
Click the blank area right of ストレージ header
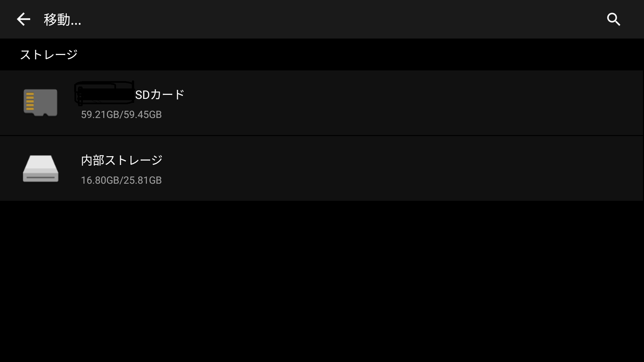(x=335, y=55)
